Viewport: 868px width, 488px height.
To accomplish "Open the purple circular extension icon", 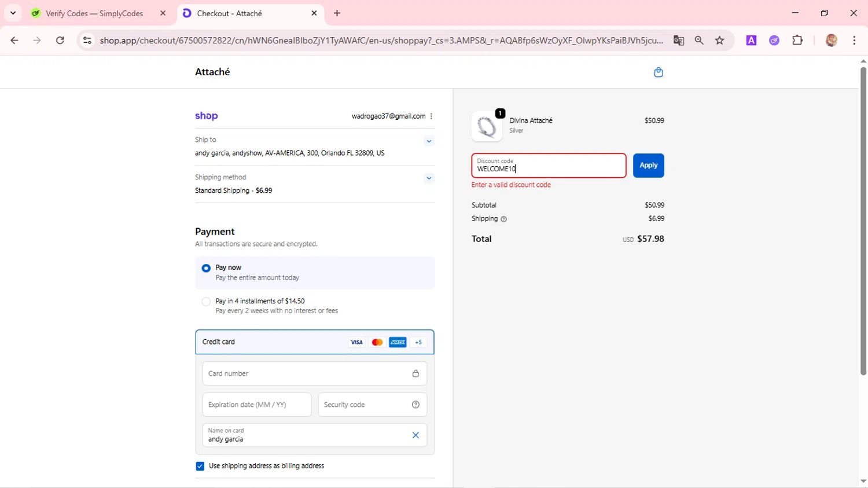I will point(774,41).
